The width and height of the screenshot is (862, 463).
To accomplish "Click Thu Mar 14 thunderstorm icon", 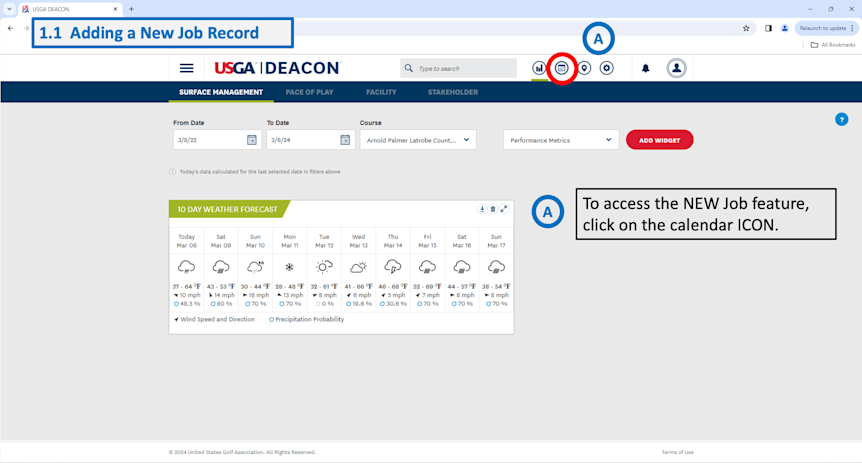I will pos(393,267).
